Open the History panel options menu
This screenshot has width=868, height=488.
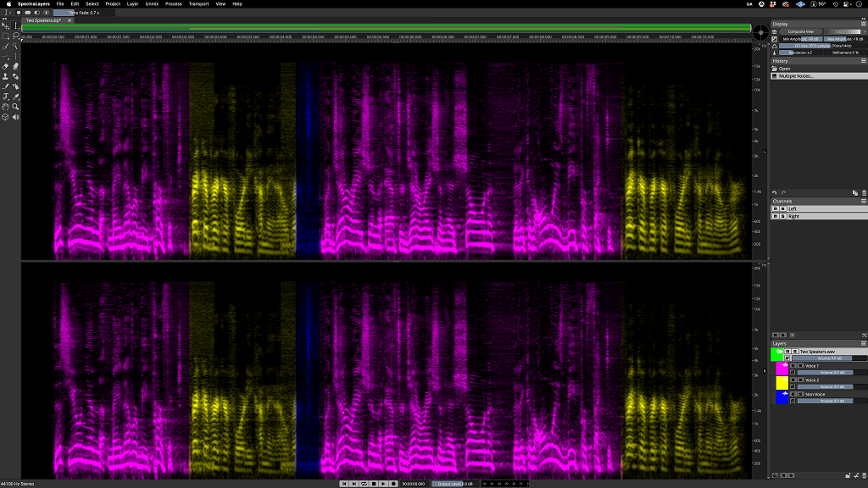[863, 61]
